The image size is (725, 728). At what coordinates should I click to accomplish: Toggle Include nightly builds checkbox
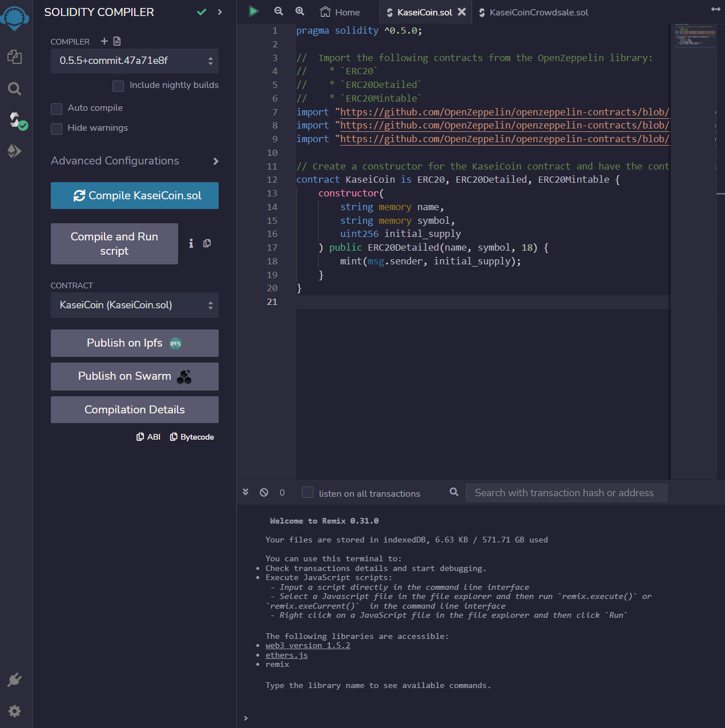coord(118,86)
